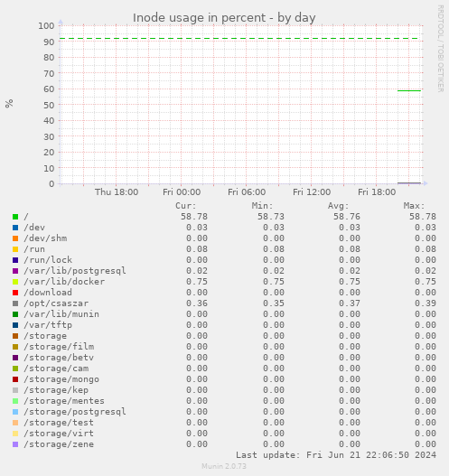Click the 58.76 Avg value for /

coord(347,217)
